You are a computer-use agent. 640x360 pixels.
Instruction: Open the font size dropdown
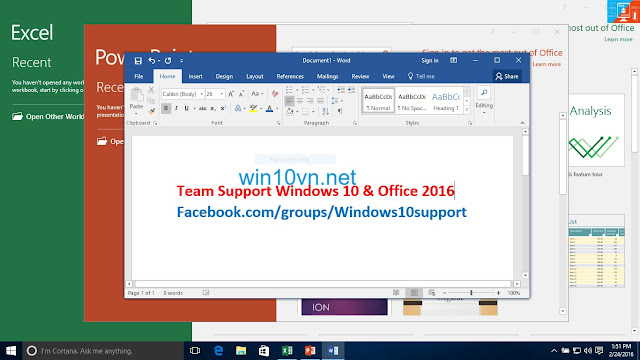click(222, 94)
